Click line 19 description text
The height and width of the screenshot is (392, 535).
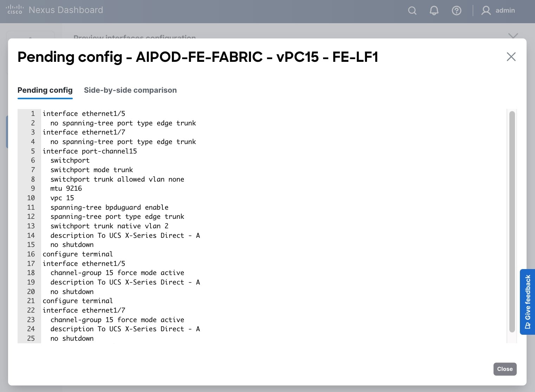(125, 282)
